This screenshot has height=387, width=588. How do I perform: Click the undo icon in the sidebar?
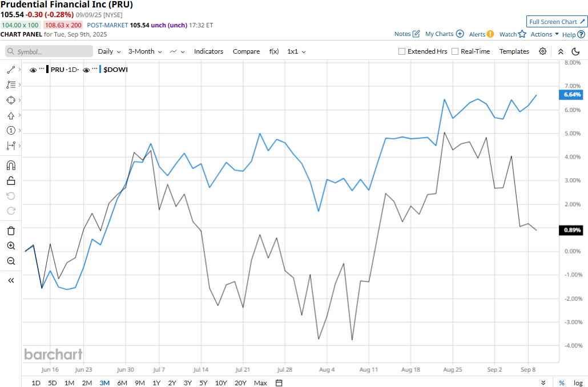tap(11, 196)
